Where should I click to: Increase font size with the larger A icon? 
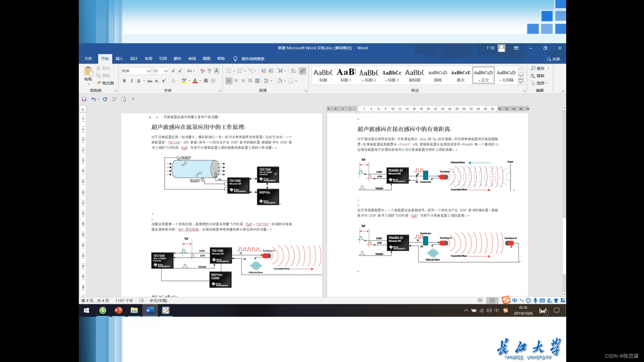(173, 71)
